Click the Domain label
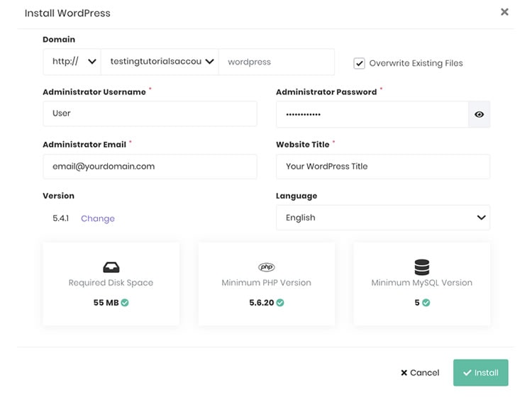532x397 pixels. pyautogui.click(x=59, y=39)
